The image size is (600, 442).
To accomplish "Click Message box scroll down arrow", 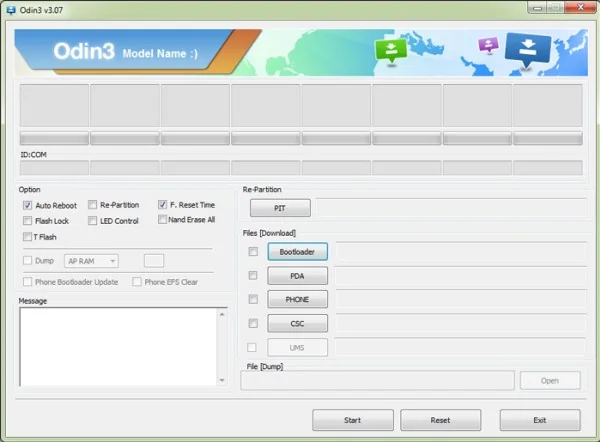I will click(222, 380).
